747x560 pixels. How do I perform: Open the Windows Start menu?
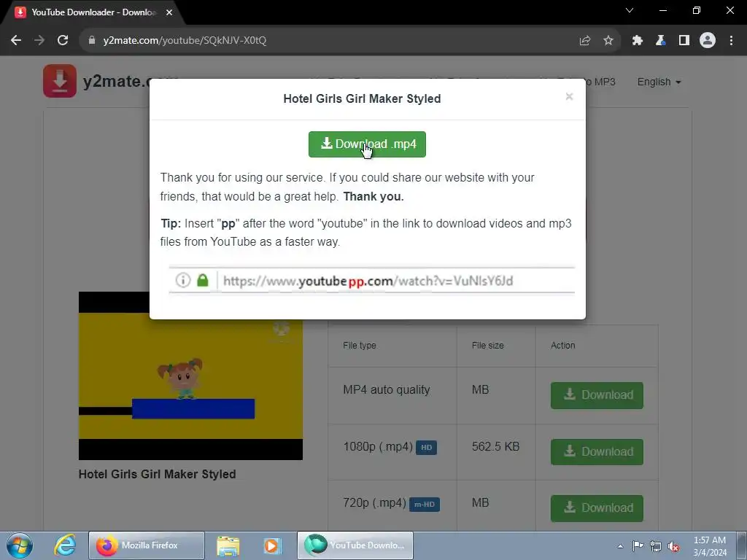[x=20, y=545]
